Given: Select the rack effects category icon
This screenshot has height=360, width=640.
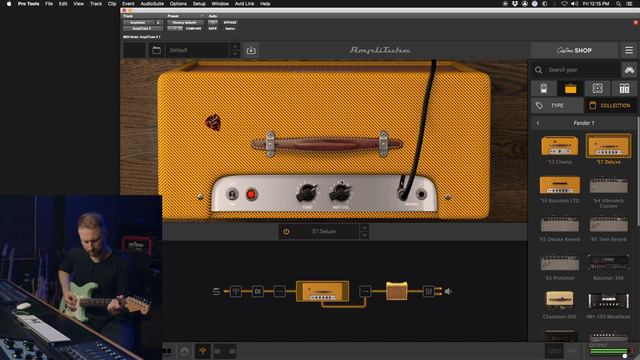Looking at the screenshot, I should pyautogui.click(x=624, y=88).
